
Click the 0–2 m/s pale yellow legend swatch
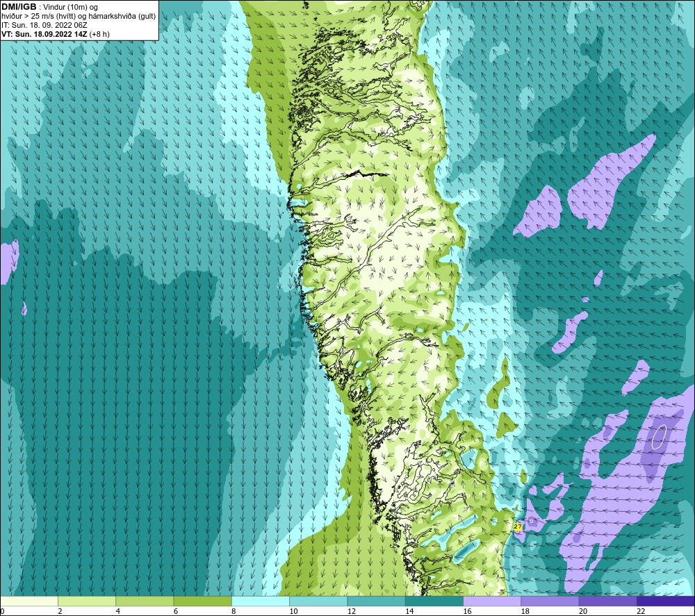click(29, 601)
